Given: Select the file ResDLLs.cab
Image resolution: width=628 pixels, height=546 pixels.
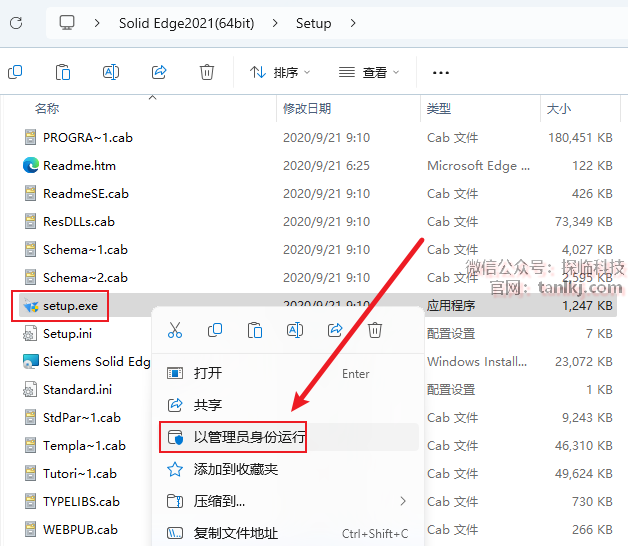Looking at the screenshot, I should pos(79,222).
